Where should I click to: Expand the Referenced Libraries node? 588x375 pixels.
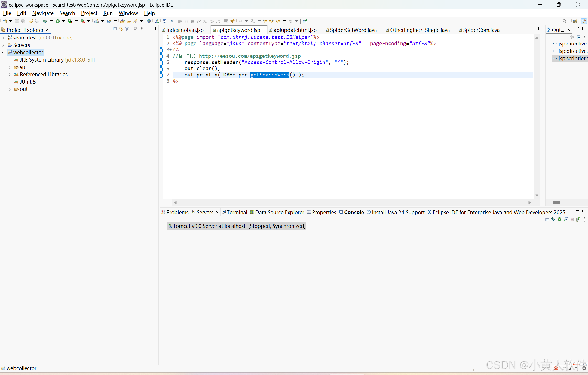tap(10, 74)
